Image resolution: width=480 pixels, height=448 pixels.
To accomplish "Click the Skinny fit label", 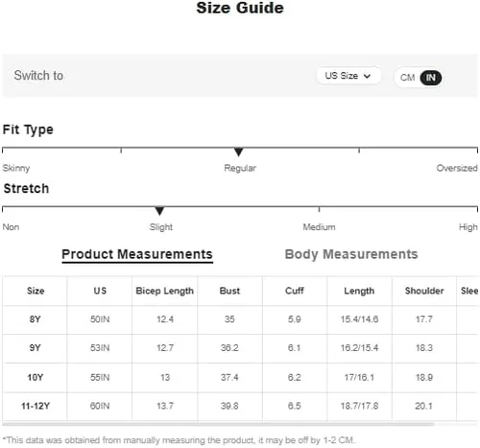I will tap(16, 168).
